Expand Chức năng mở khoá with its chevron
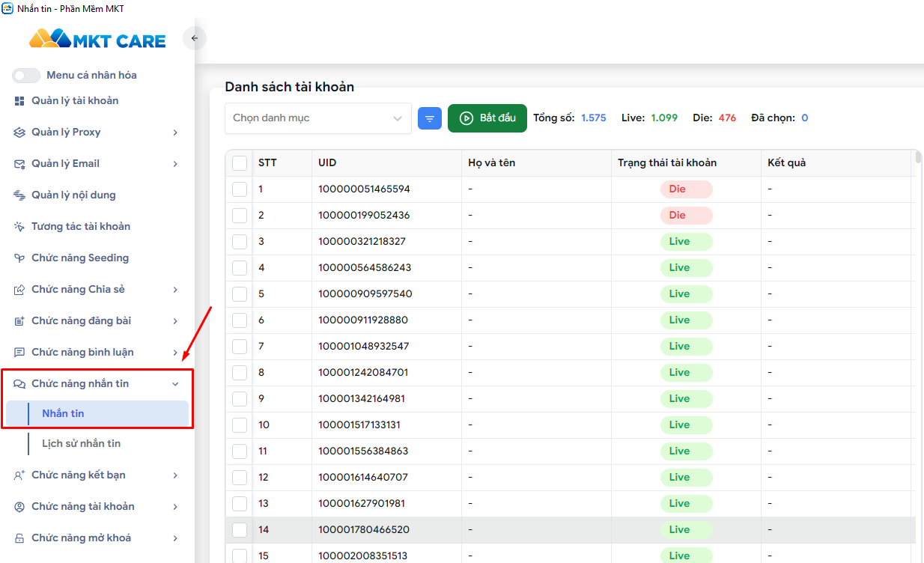 tap(175, 538)
